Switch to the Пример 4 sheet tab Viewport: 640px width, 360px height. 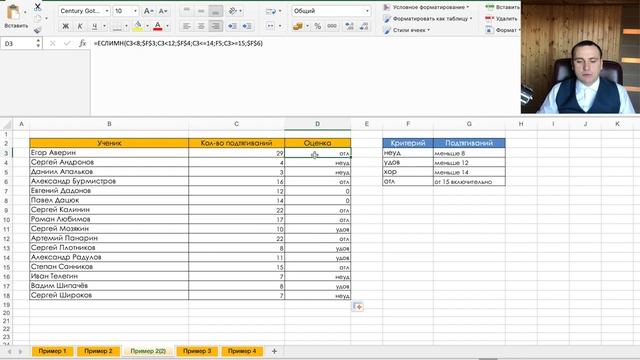[x=242, y=351]
